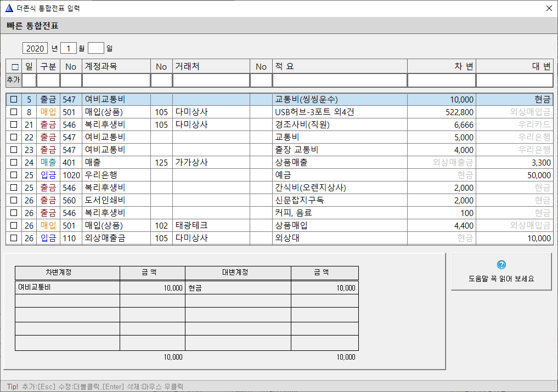Click the 522,800 debit amount
The image size is (558, 392).
[442, 112]
